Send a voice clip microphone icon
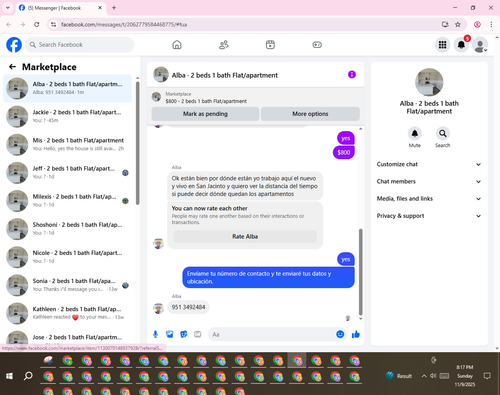 [155, 334]
